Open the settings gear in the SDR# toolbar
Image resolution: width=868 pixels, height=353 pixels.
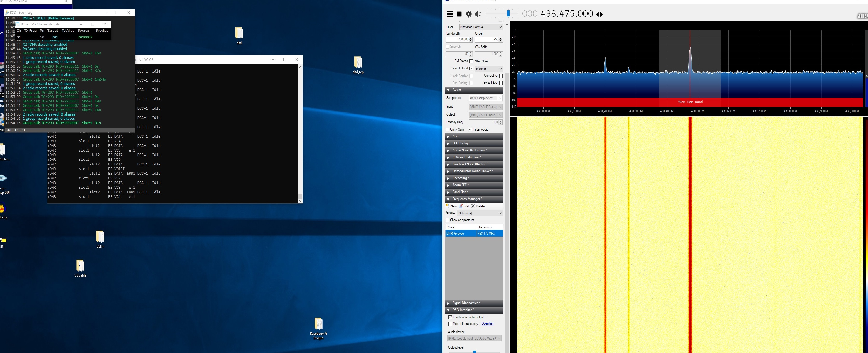pos(468,14)
